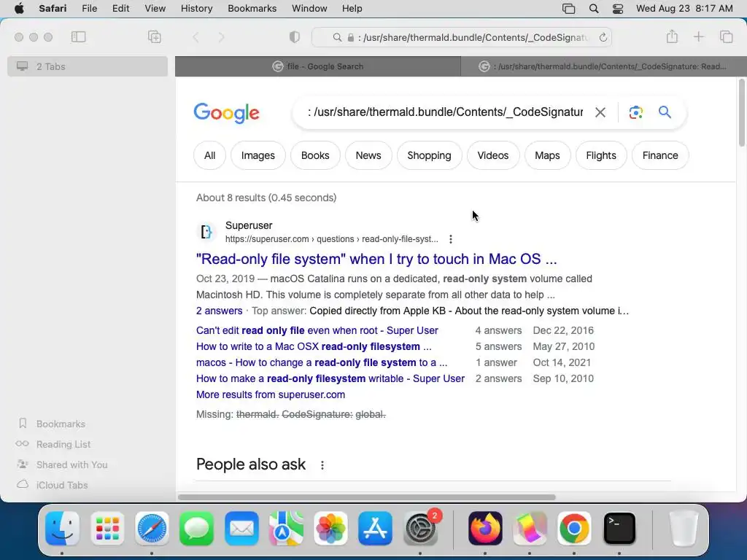The width and height of the screenshot is (747, 560).
Task: Click the vertical page scrollbar
Action: tap(741, 113)
